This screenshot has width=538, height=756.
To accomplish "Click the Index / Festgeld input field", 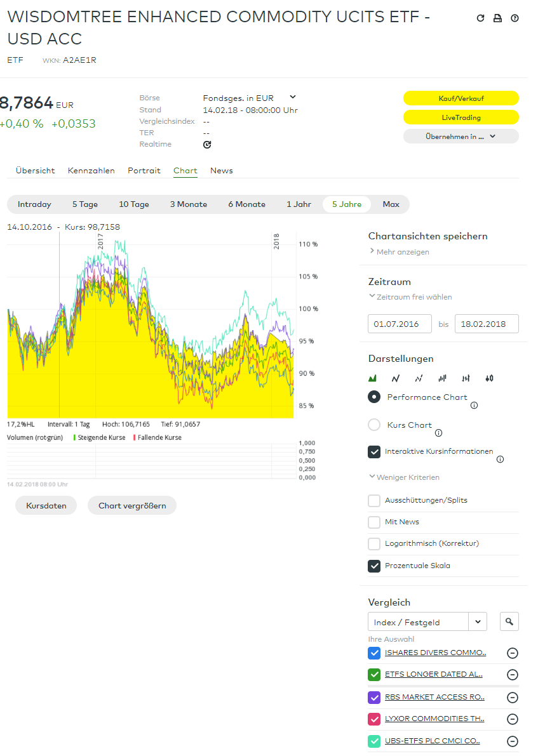I will [x=418, y=622].
